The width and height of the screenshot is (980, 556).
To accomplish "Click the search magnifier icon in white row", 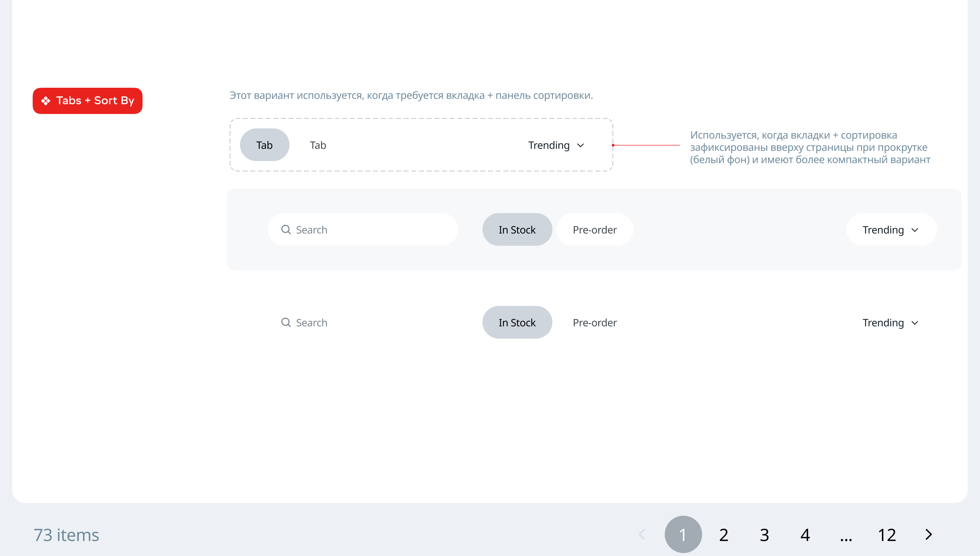I will pos(286,322).
